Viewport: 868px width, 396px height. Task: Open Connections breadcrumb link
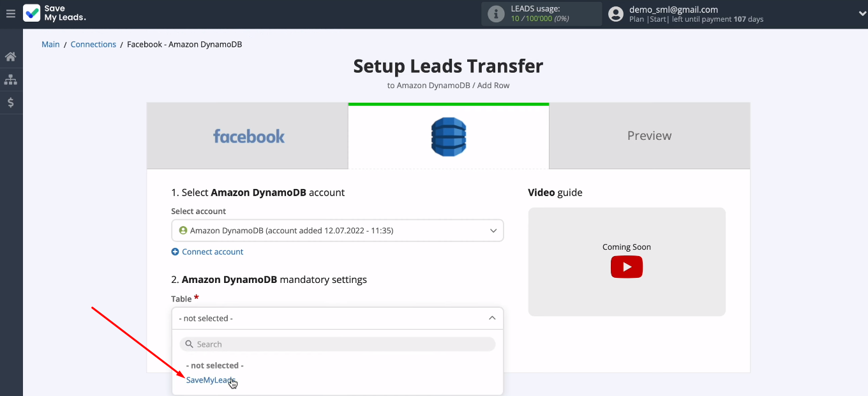pos(93,45)
